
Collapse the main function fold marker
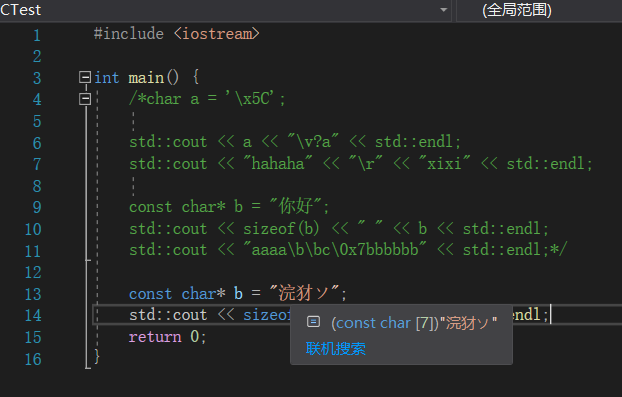click(84, 77)
